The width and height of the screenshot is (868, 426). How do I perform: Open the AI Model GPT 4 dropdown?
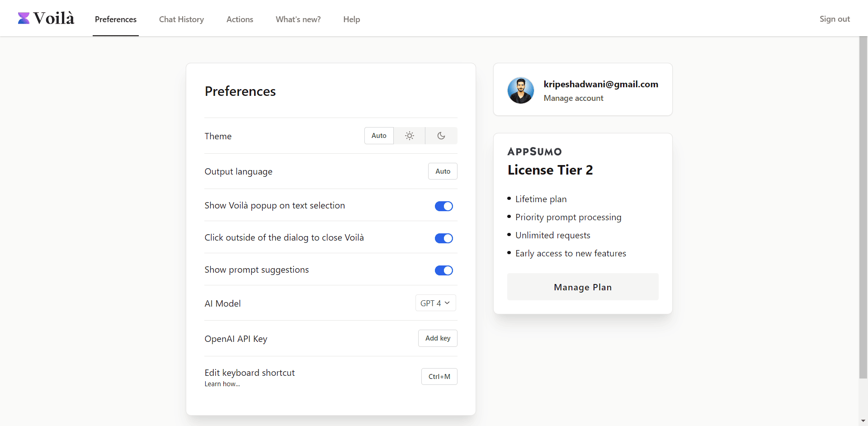coord(435,303)
